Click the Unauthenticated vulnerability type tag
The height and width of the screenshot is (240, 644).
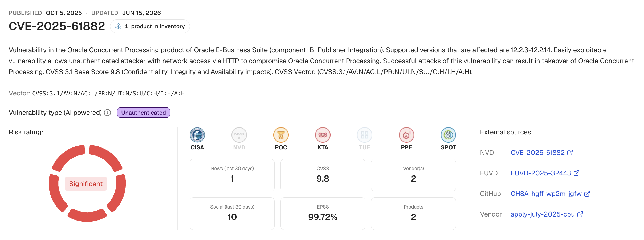(x=144, y=113)
